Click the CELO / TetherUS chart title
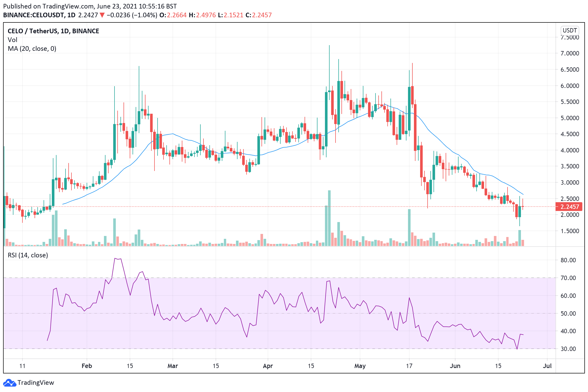The height and width of the screenshot is (392, 588). pyautogui.click(x=53, y=31)
